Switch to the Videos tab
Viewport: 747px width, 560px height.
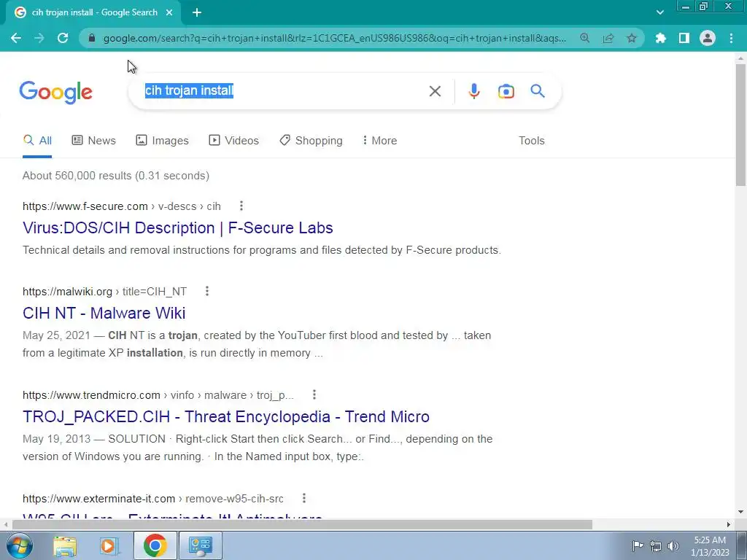click(234, 141)
